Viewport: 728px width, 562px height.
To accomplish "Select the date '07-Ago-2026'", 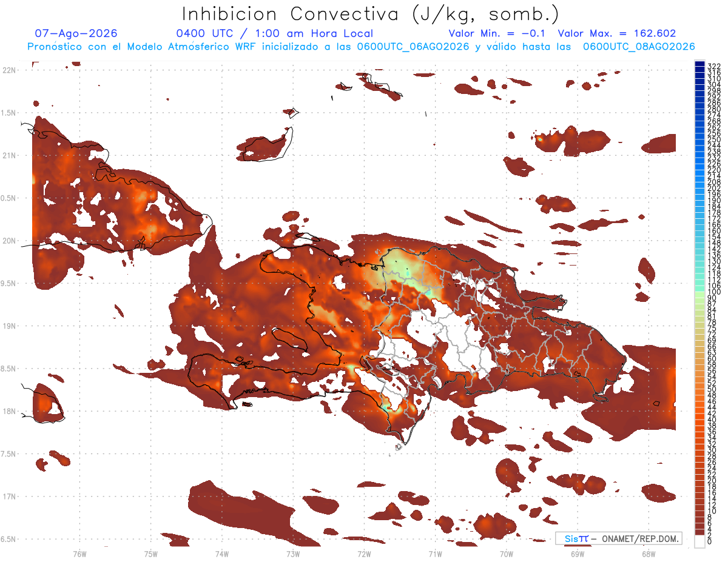I will [x=76, y=34].
